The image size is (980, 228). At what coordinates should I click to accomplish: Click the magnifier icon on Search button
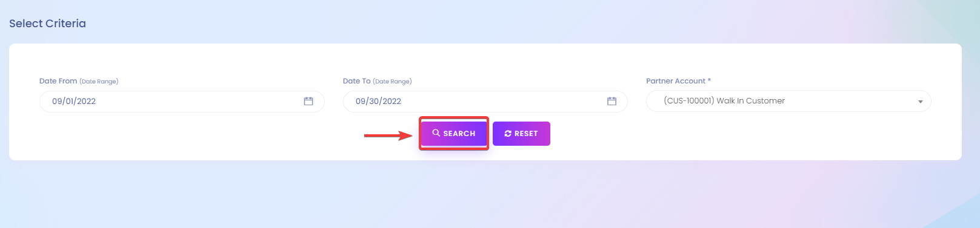click(x=436, y=133)
